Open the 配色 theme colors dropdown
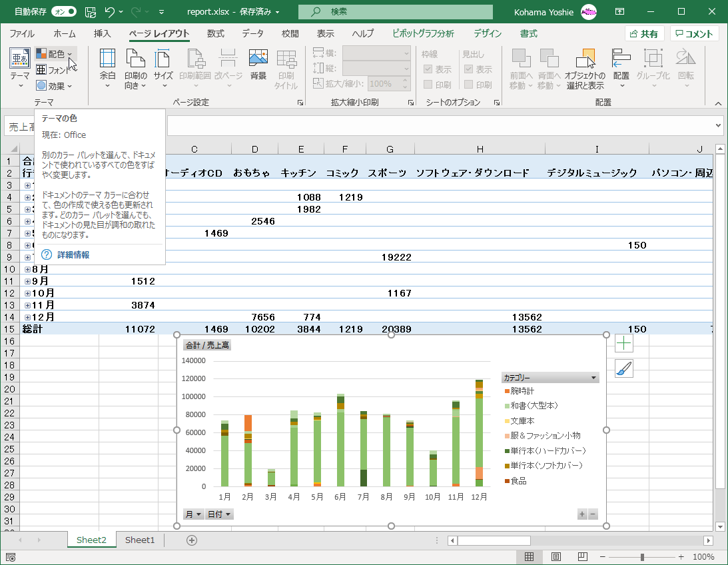Image resolution: width=728 pixels, height=565 pixels. pos(55,54)
